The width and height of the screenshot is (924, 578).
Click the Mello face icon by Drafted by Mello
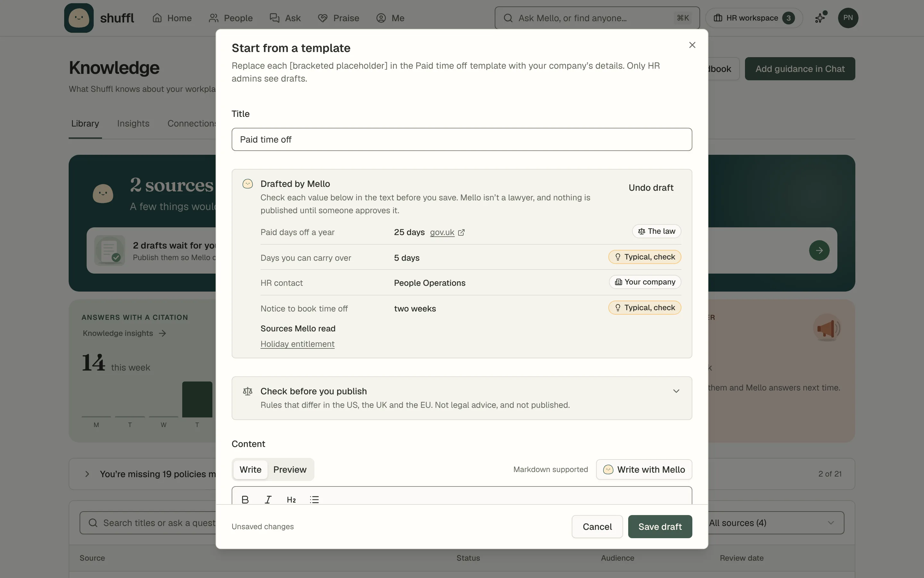pos(248,184)
